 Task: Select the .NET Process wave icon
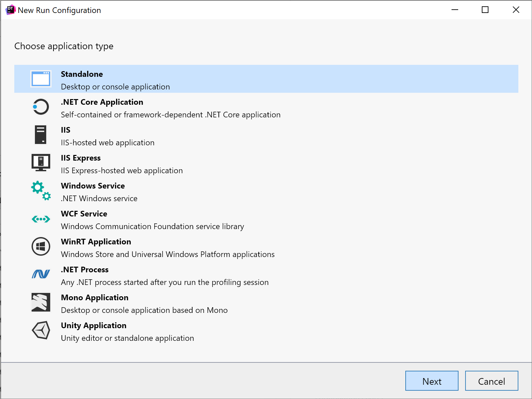pyautogui.click(x=41, y=274)
